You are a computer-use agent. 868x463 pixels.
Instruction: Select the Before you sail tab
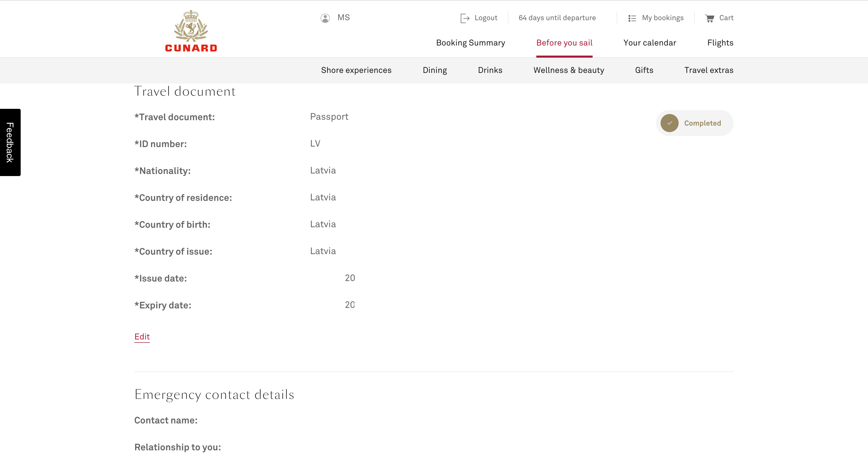point(564,43)
